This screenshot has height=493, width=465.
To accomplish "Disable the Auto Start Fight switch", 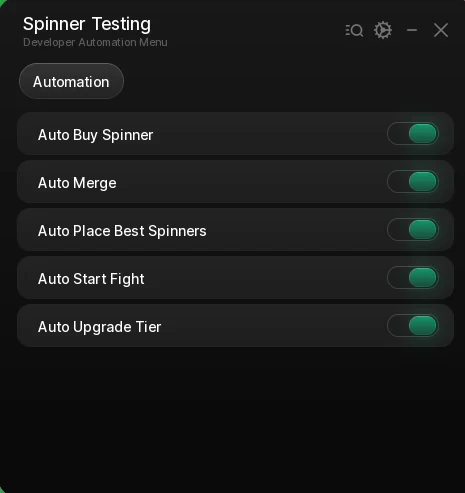I will [x=413, y=278].
